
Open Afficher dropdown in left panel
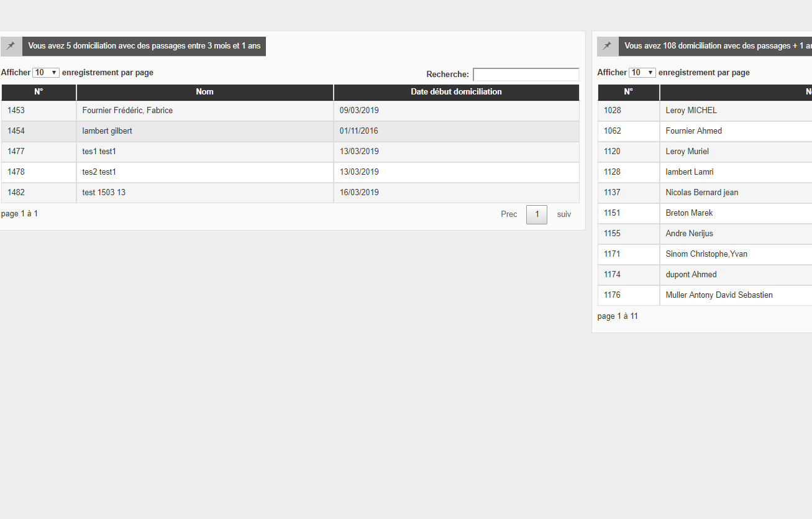(x=46, y=73)
